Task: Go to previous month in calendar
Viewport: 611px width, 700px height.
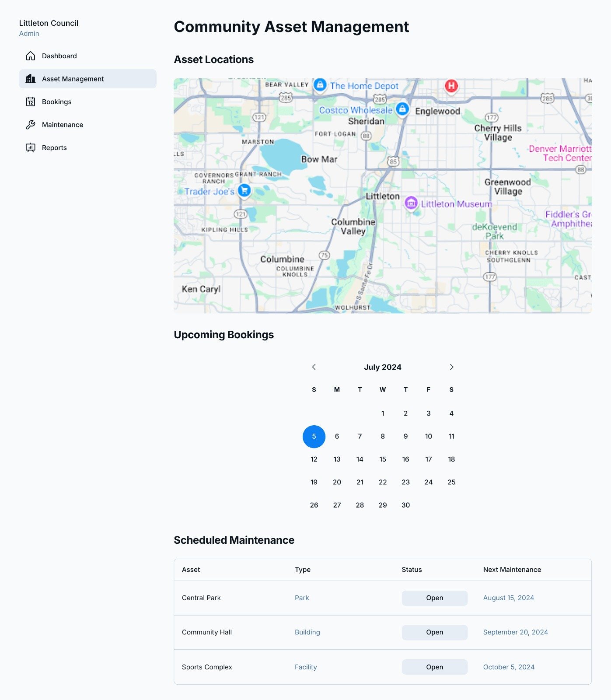Action: click(314, 367)
